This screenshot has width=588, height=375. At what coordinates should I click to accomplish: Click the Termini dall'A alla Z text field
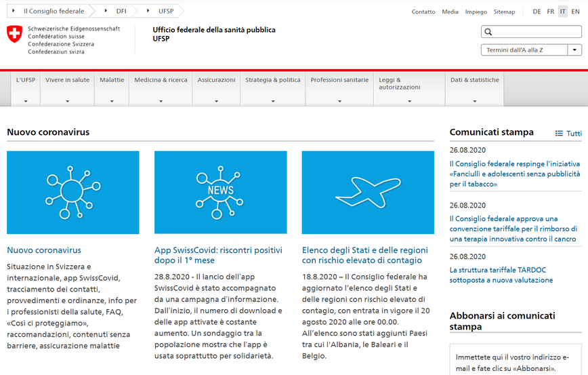click(x=524, y=50)
